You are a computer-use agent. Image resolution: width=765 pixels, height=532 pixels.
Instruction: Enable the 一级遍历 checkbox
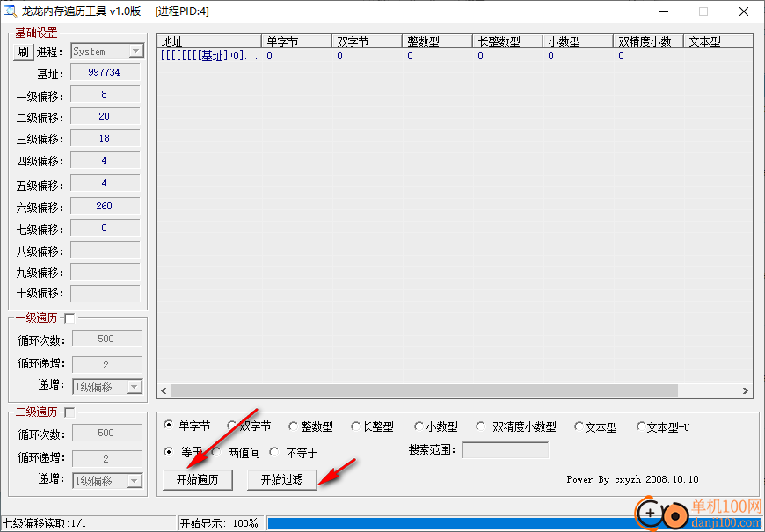(x=69, y=318)
